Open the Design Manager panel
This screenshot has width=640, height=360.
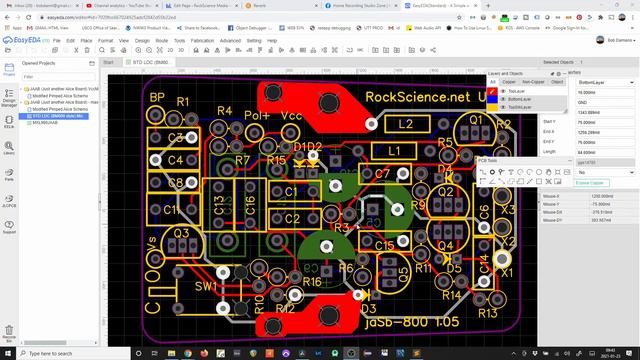[x=9, y=98]
